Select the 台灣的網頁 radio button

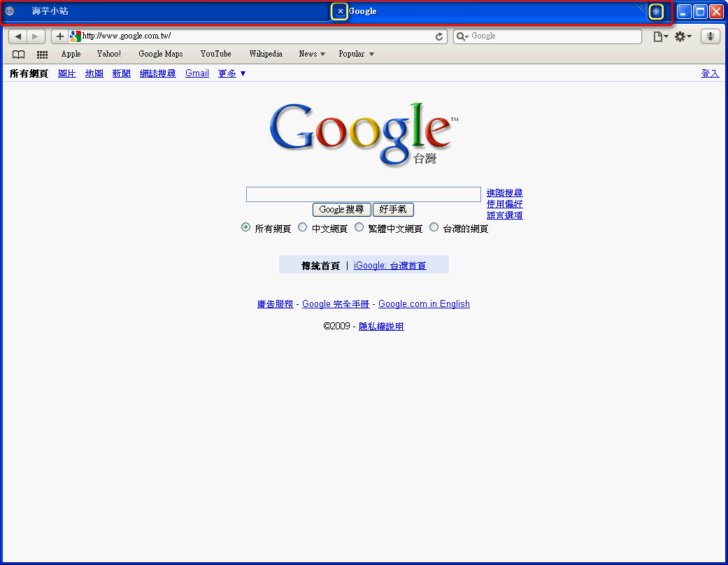434,227
